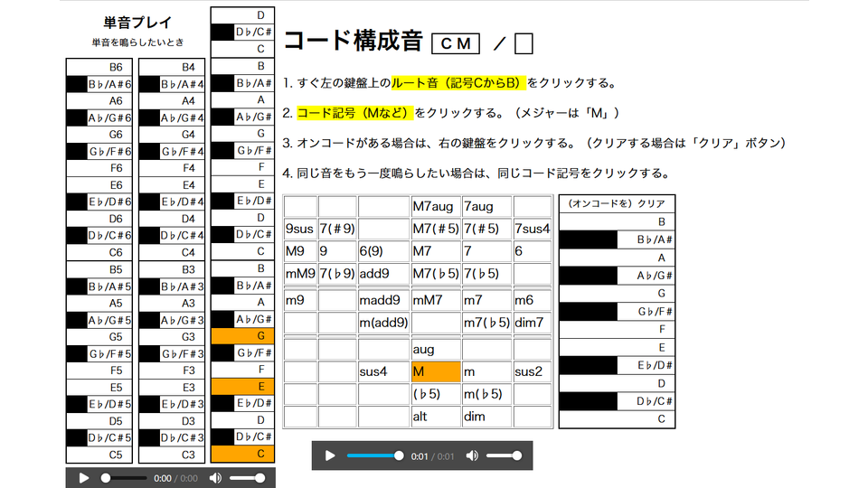Play the G♭/F#5 black key

pos(99,353)
